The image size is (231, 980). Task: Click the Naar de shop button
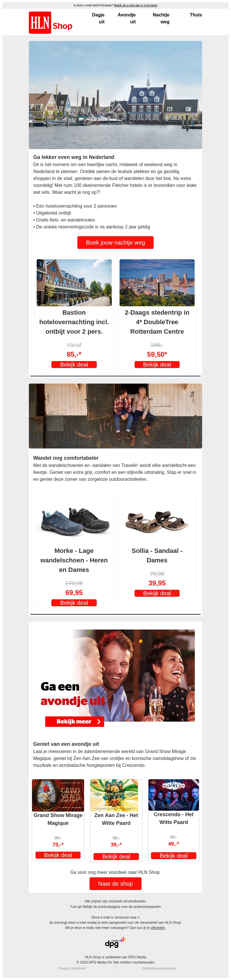115,883
